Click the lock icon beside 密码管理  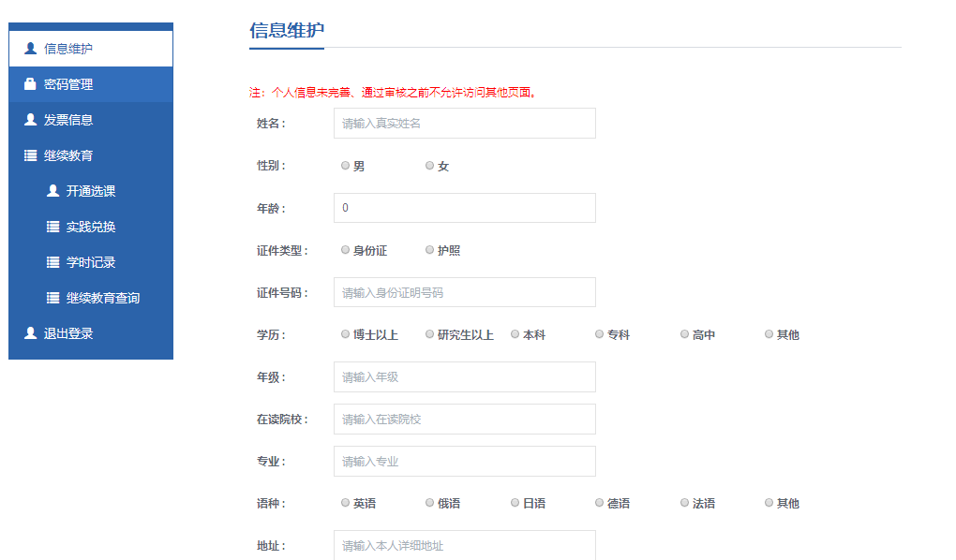[30, 83]
